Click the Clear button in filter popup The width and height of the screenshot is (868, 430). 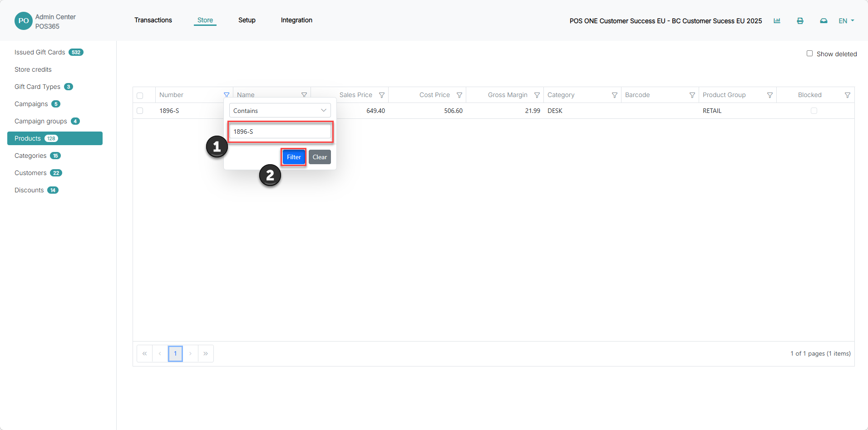(x=320, y=157)
